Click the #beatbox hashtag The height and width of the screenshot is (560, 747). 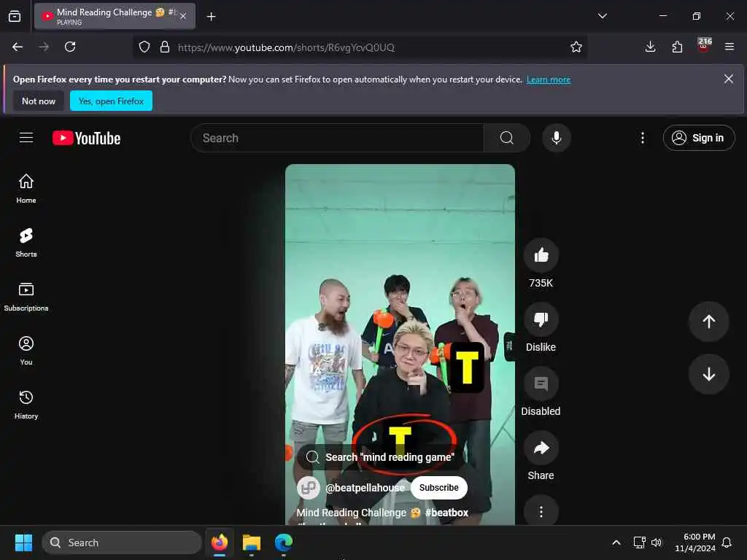coord(446,513)
